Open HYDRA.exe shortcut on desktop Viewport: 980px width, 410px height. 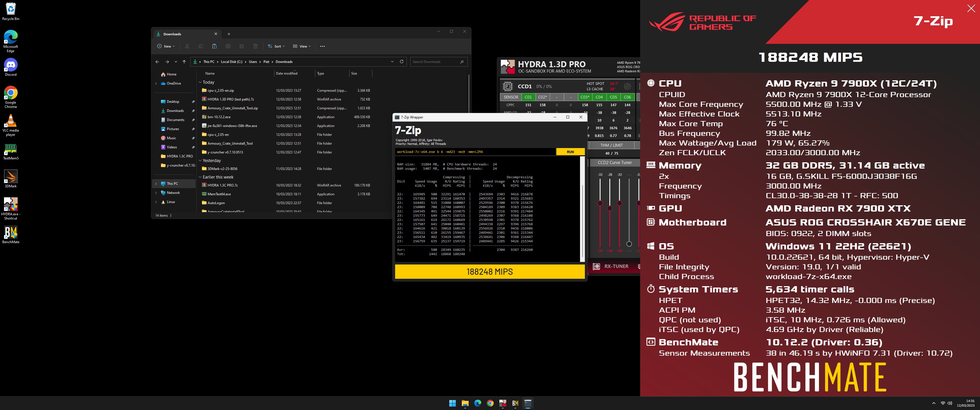click(x=11, y=208)
